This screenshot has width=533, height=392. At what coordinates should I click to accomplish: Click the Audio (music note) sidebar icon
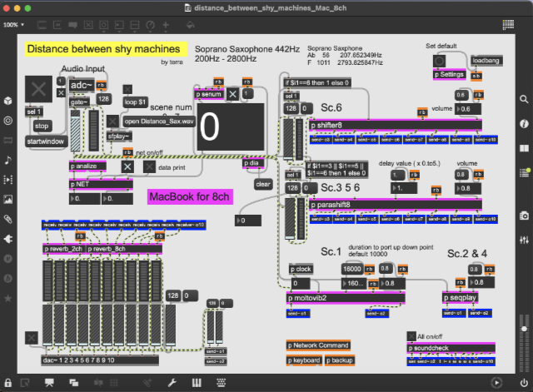(8, 159)
